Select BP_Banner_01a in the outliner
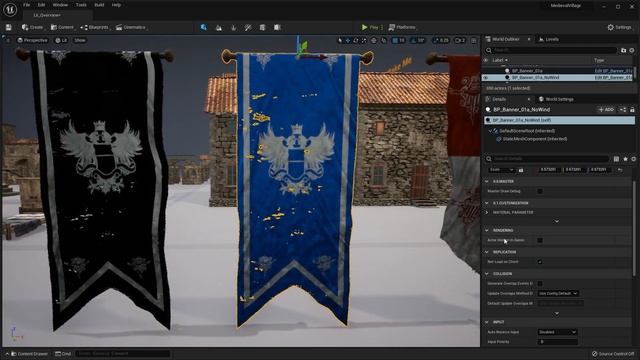640x360 pixels. pos(527,71)
